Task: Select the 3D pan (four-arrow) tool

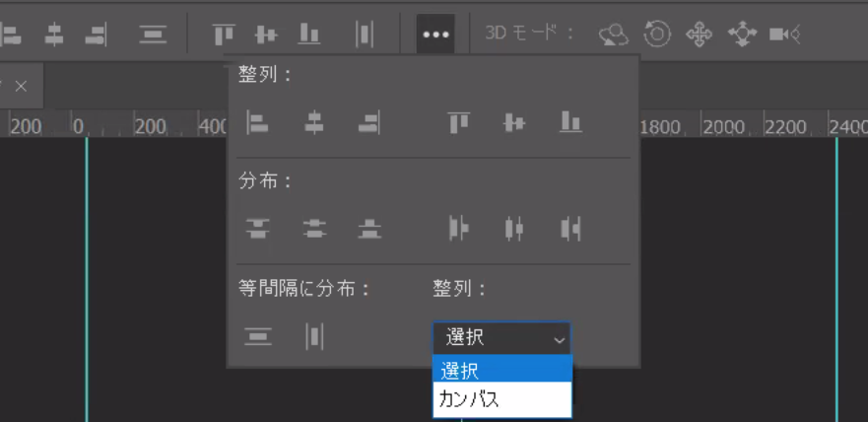Action: click(699, 35)
